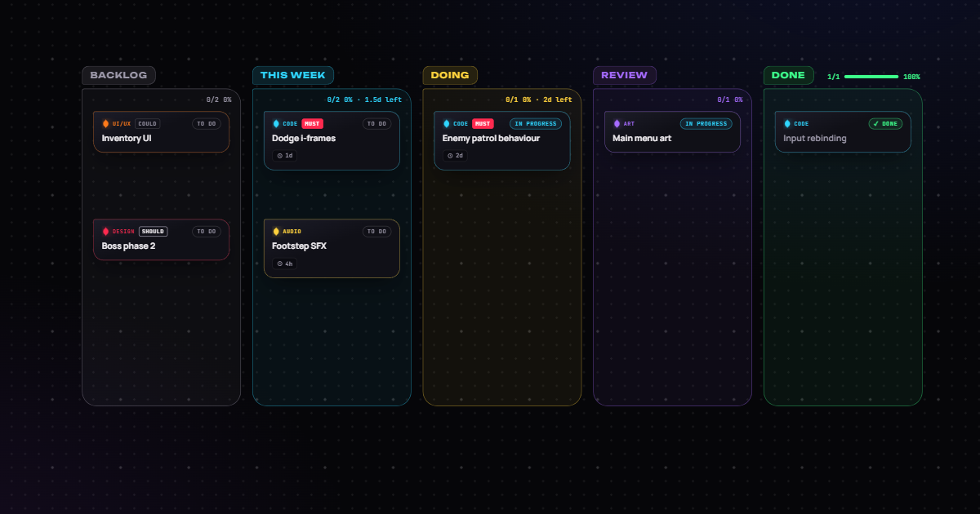This screenshot has height=514, width=980.
Task: Open the Main menu art card title
Action: [x=642, y=139]
